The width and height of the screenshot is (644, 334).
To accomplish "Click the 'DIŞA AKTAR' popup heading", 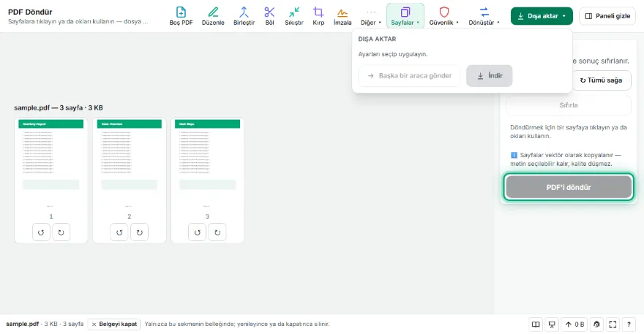I will tap(377, 39).
